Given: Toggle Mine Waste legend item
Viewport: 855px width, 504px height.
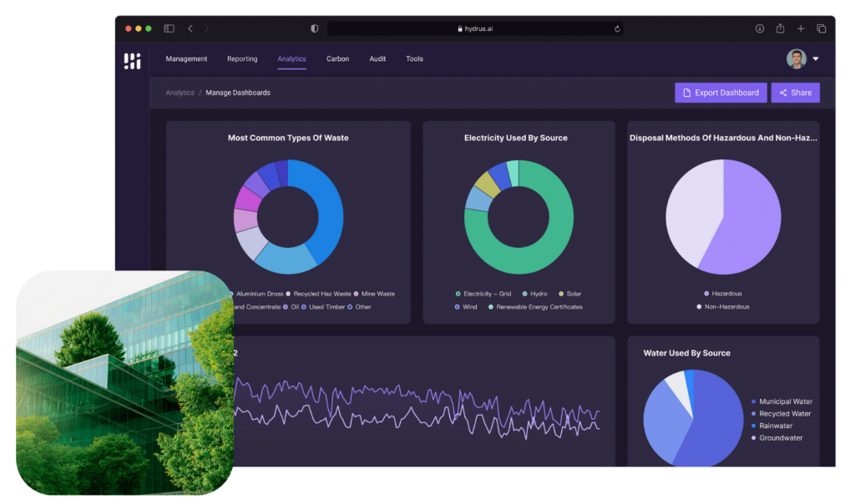Looking at the screenshot, I should (374, 294).
